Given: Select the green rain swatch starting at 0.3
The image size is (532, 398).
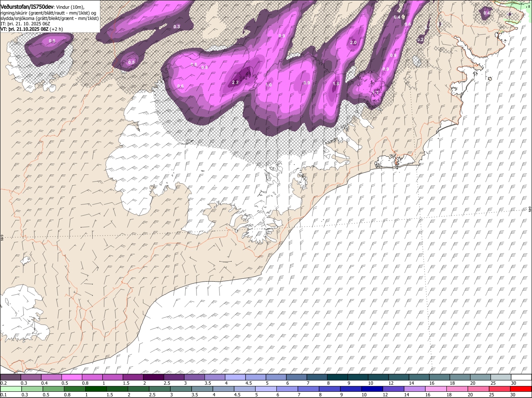Looking at the screenshot, I should click(32, 389).
